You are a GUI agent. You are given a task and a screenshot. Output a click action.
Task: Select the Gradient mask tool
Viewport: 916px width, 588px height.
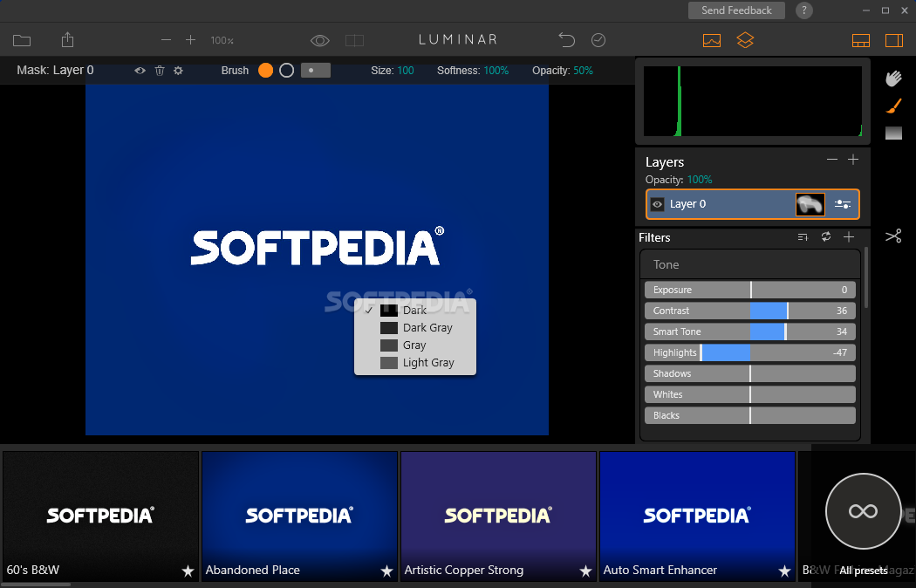pyautogui.click(x=893, y=133)
